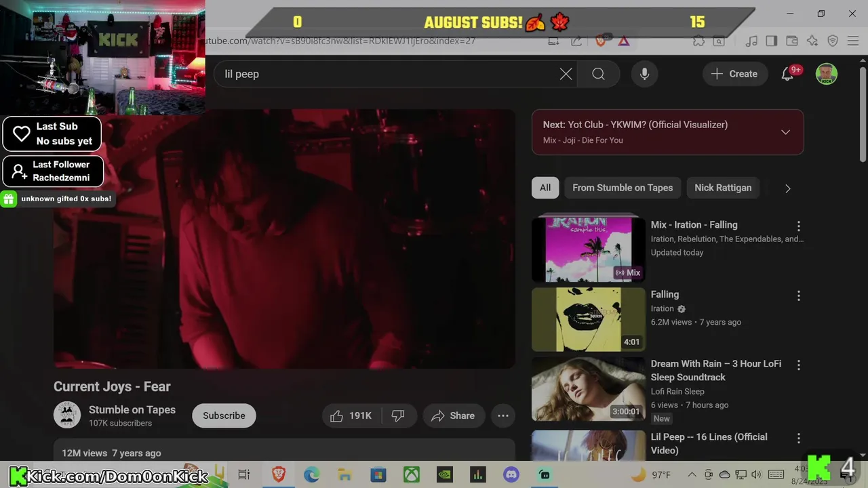This screenshot has width=868, height=488.
Task: Open Discord from the taskbar
Action: point(511,474)
